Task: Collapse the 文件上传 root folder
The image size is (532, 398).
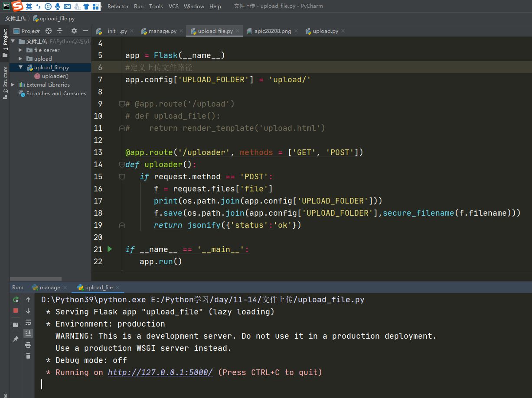Action: click(x=13, y=42)
